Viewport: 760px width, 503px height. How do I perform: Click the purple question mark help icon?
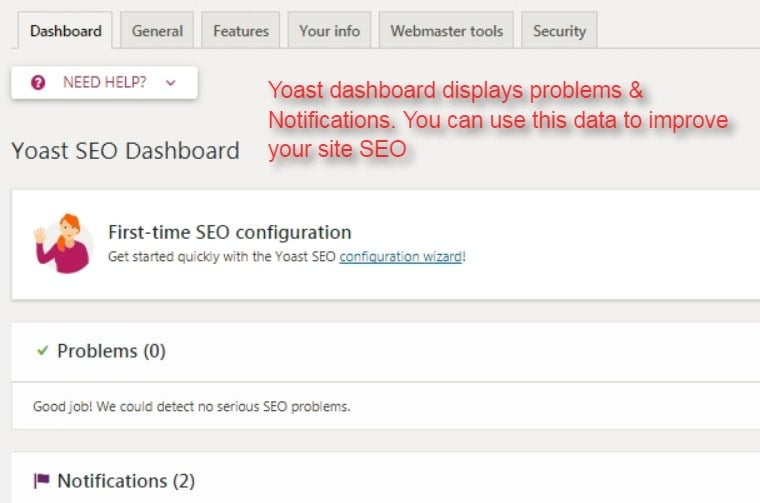38,83
